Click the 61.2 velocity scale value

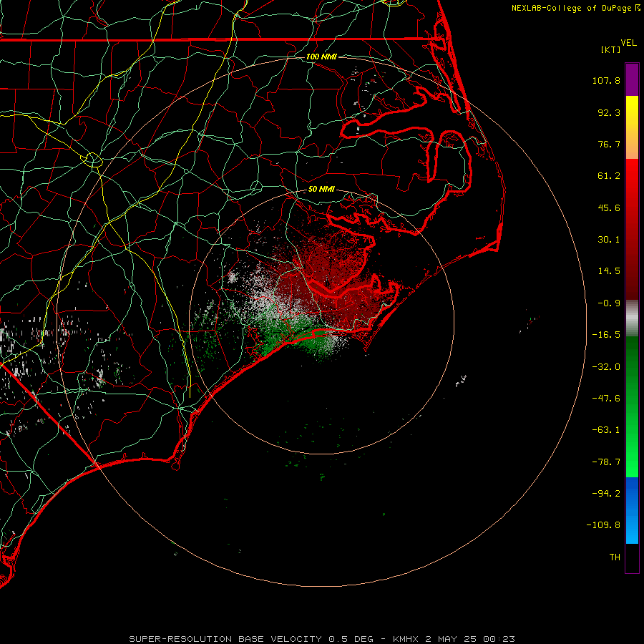pos(609,176)
